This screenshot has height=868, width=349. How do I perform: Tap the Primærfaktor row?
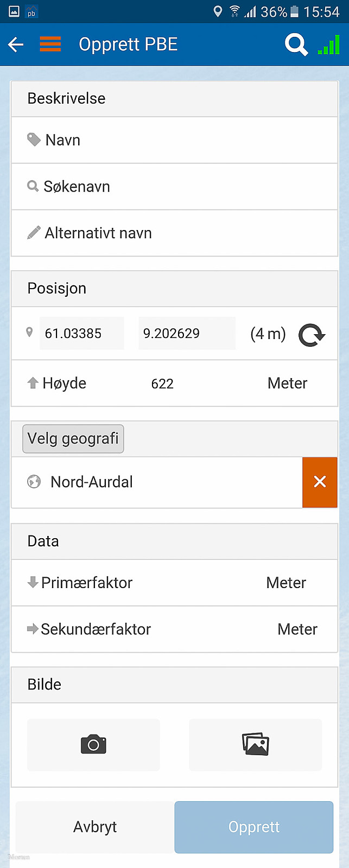coord(175,583)
